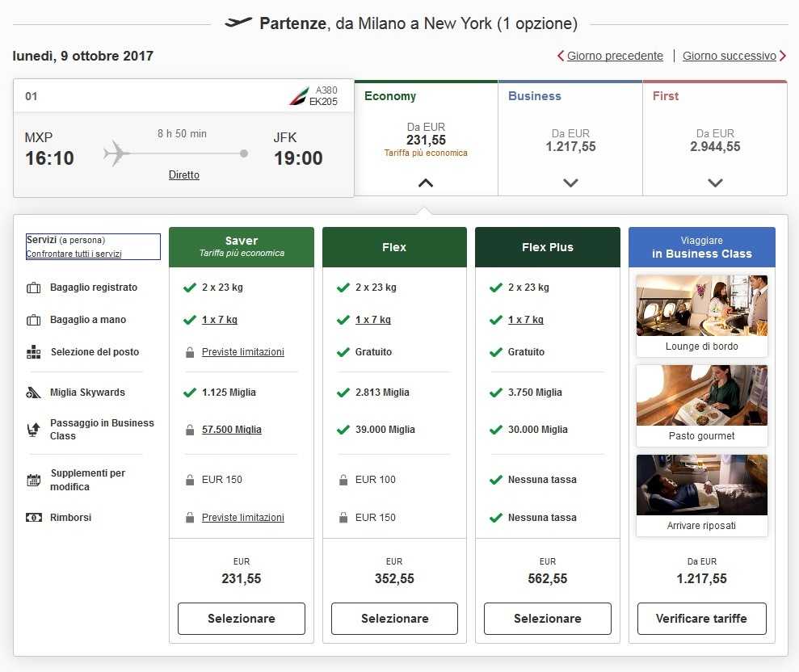Screen dimensions: 799x672
Task: Click the 2.813 Miglia Skywards value
Action: pos(382,393)
